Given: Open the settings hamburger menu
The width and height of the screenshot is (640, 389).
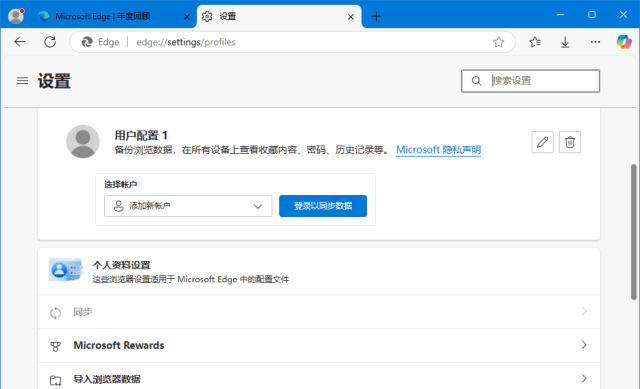Looking at the screenshot, I should (22, 81).
